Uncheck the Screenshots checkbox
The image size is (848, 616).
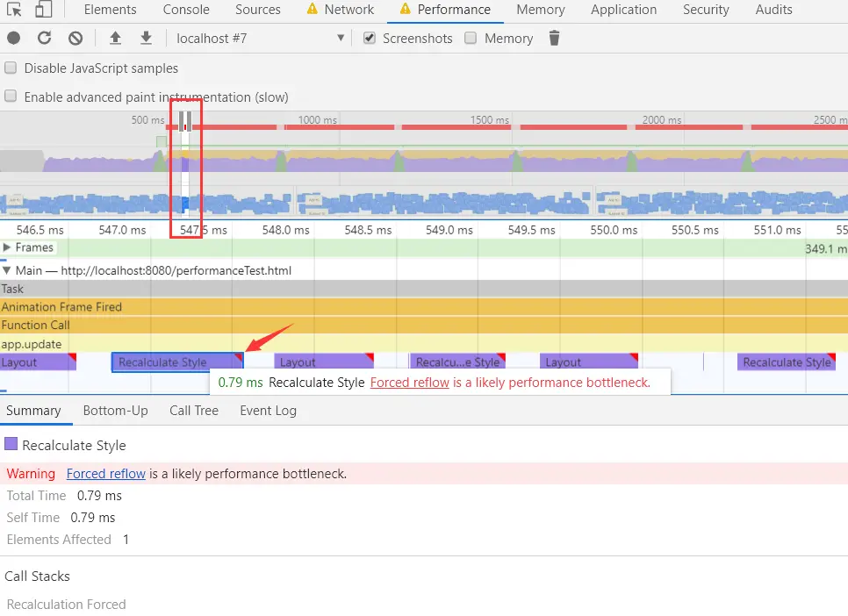coord(370,38)
